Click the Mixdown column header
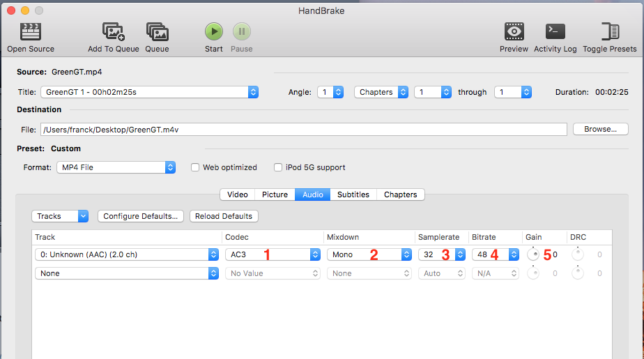The width and height of the screenshot is (644, 359). tap(369, 237)
